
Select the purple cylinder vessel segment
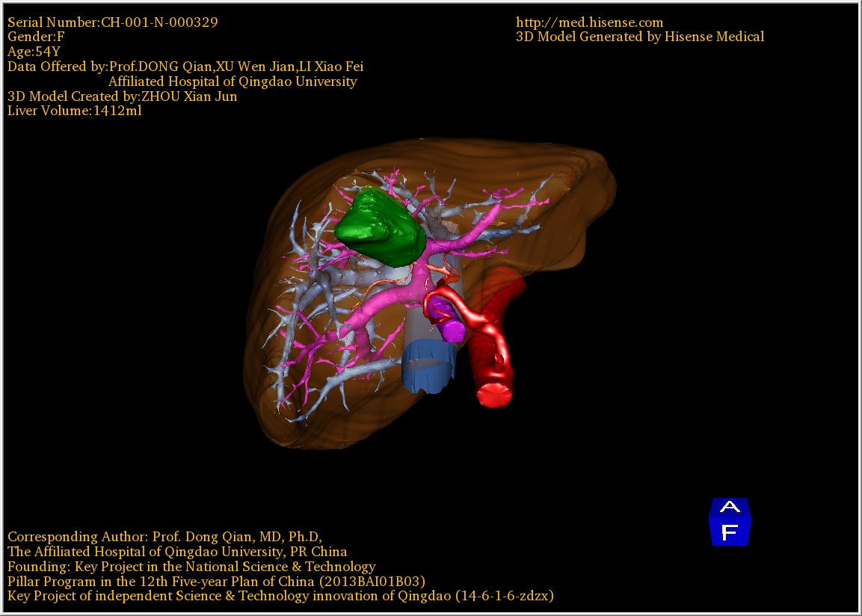pyautogui.click(x=446, y=321)
